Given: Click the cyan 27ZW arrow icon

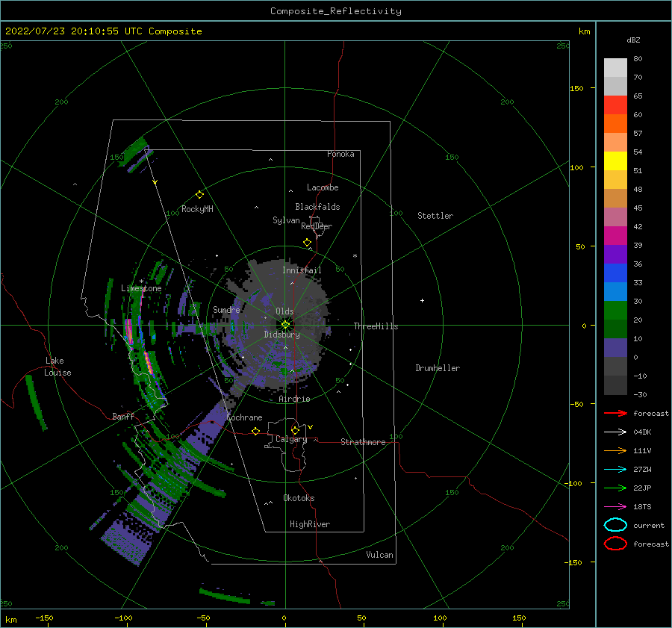Looking at the screenshot, I should 615,469.
